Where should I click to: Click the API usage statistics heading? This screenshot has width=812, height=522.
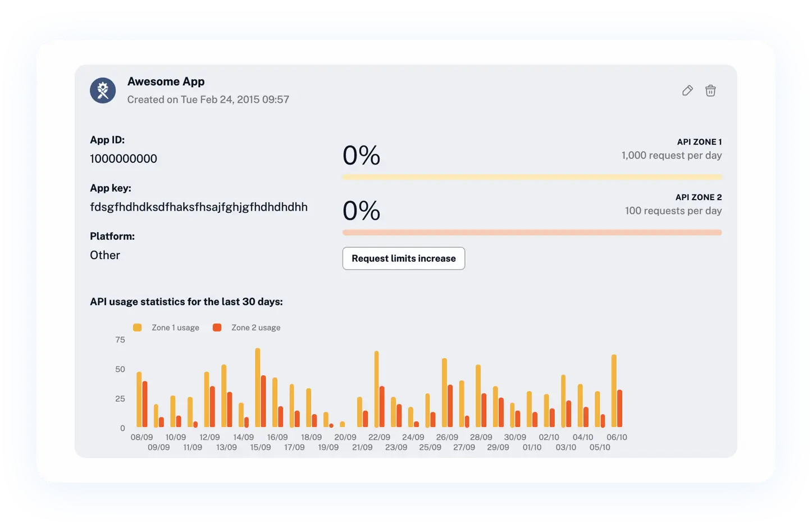186,302
